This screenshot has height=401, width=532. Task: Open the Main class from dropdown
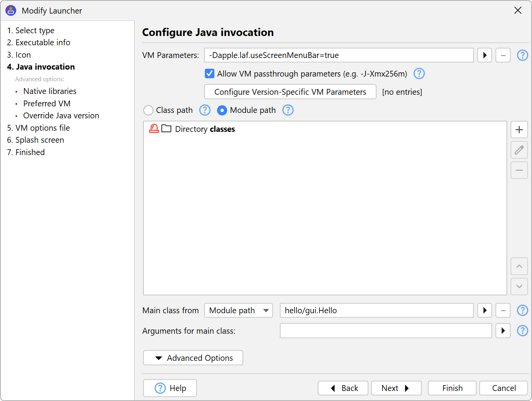coord(238,311)
